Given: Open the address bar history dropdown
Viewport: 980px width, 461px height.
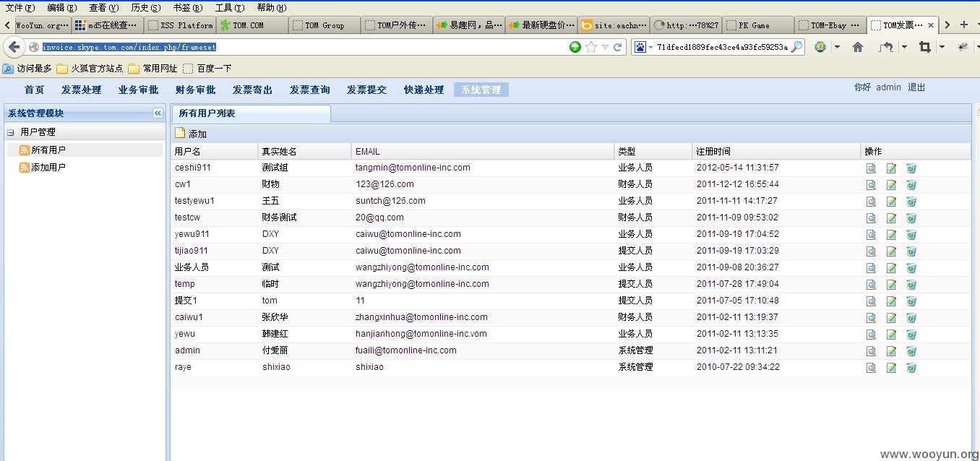Looking at the screenshot, I should click(x=605, y=47).
